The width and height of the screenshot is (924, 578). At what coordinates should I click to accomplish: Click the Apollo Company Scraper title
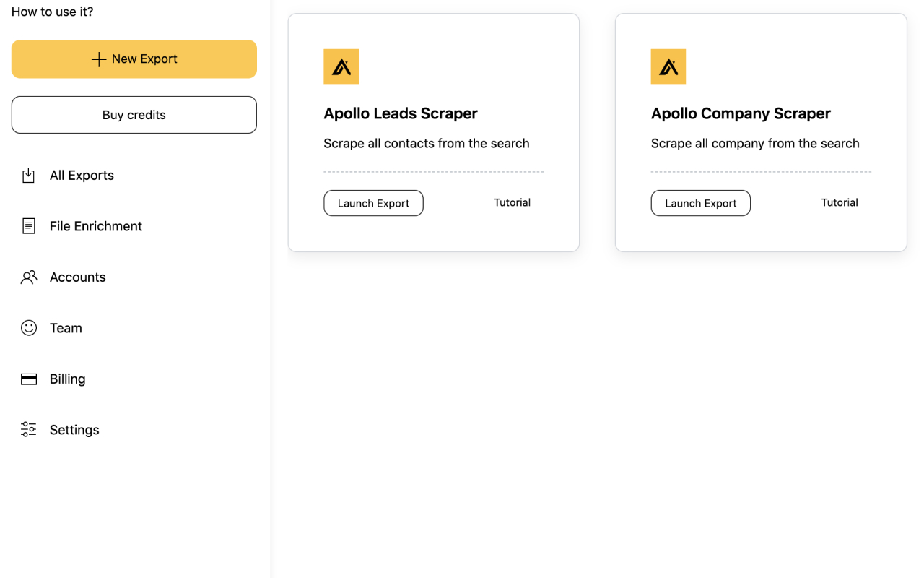(x=741, y=113)
